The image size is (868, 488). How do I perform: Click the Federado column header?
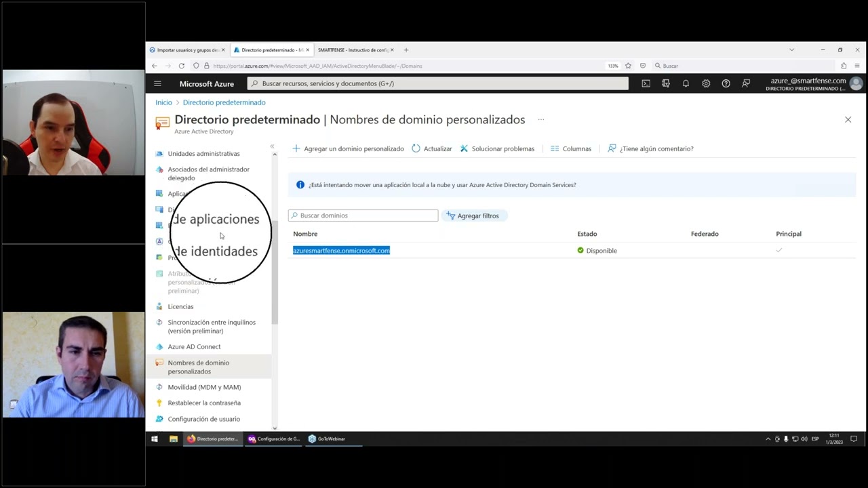pos(705,234)
